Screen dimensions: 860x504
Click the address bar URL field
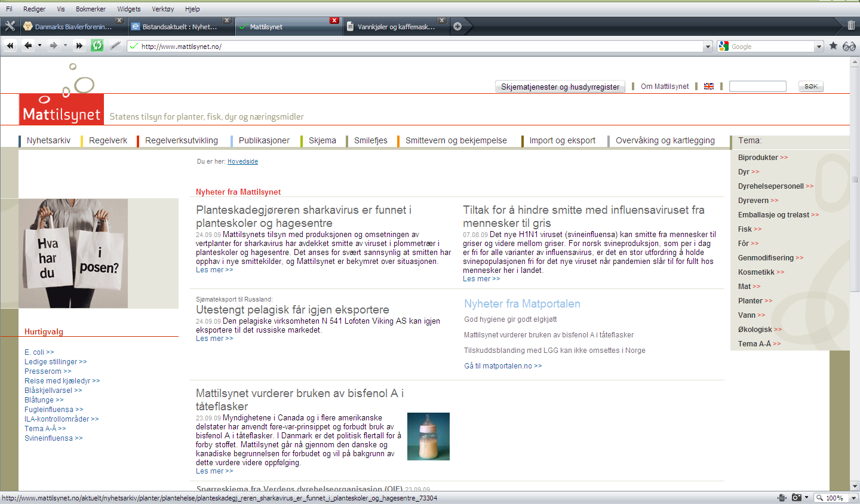pyautogui.click(x=420, y=47)
